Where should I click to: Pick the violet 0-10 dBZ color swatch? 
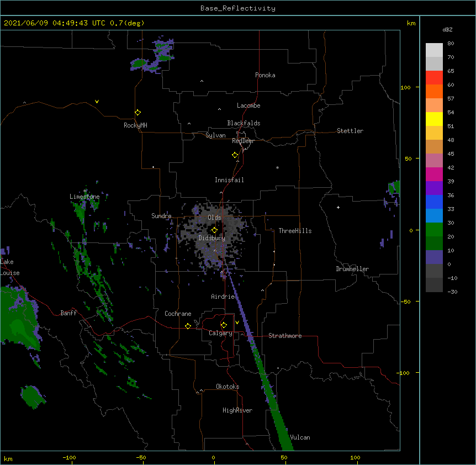pos(434,257)
